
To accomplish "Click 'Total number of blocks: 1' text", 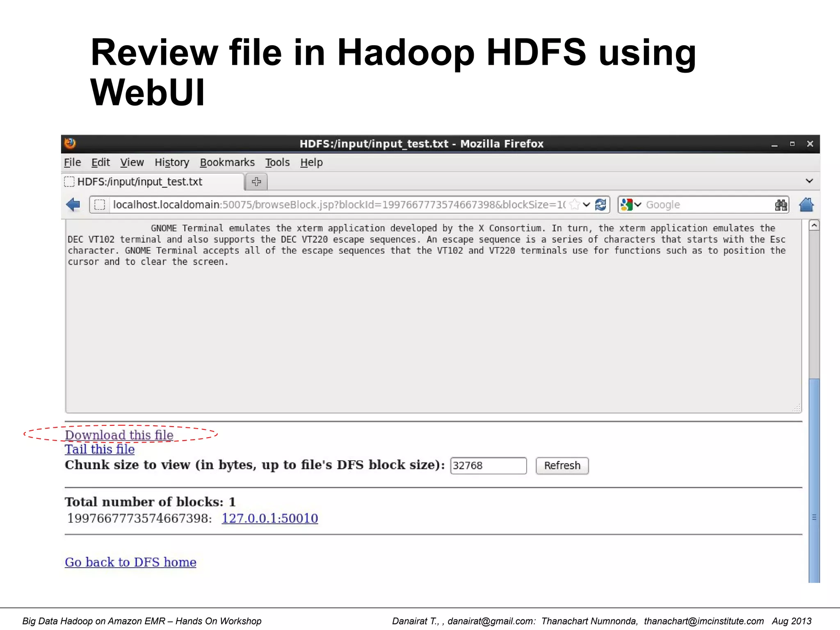I will pyautogui.click(x=150, y=502).
